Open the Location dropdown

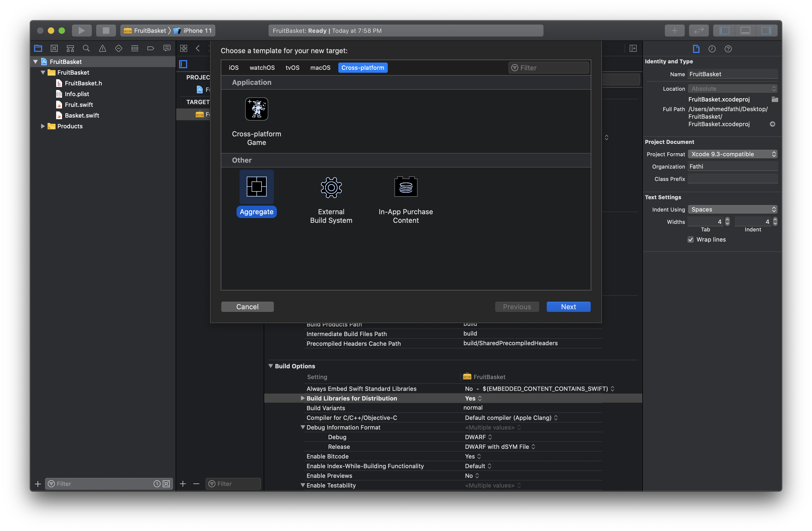click(733, 89)
